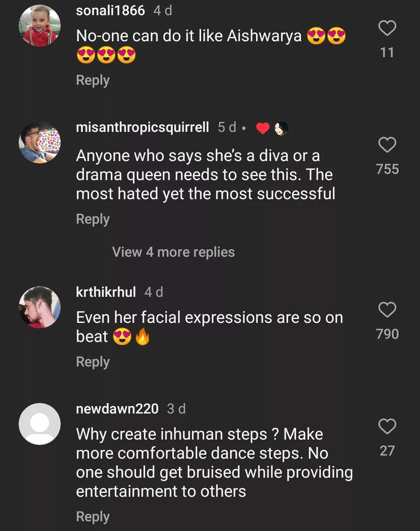Tap the heart on krthikrhul's comment
Screen dimensions: 420x531
(x=387, y=310)
